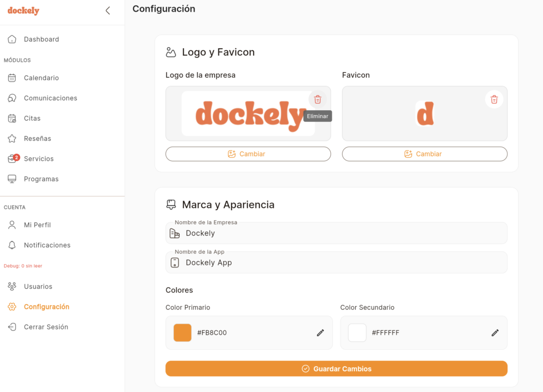This screenshot has height=392, width=543.
Task: Click the Notificaciones bell icon
Action: [x=12, y=245]
